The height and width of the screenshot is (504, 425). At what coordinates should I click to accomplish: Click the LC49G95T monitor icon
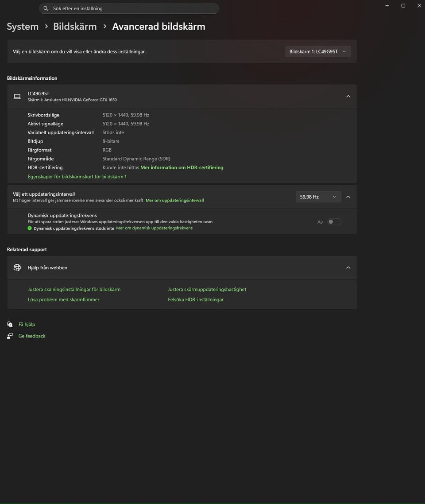coord(17,96)
